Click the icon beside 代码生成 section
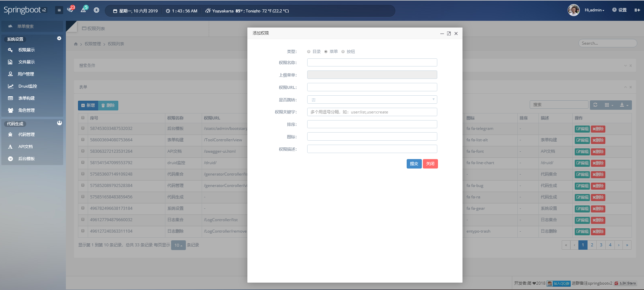This screenshot has height=290, width=644. click(59, 123)
